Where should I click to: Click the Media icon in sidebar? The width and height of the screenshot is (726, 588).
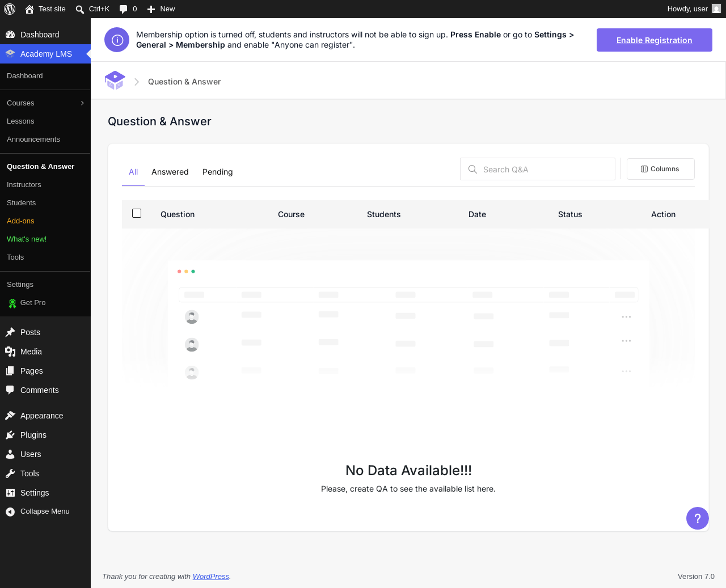tap(10, 352)
